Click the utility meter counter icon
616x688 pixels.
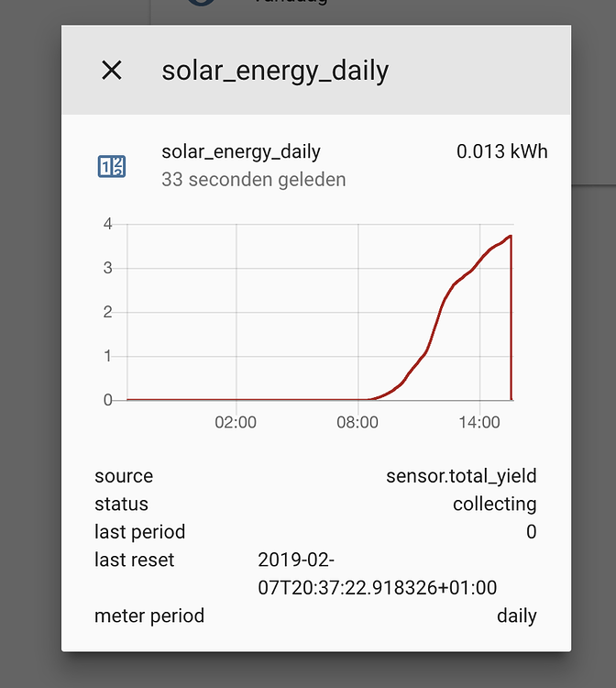pyautogui.click(x=112, y=166)
